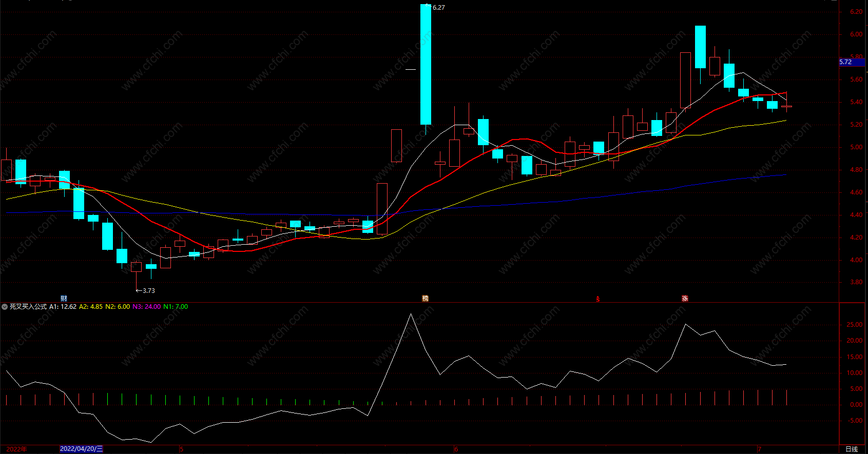
Task: Click the 6.27 high price label
Action: 439,8
